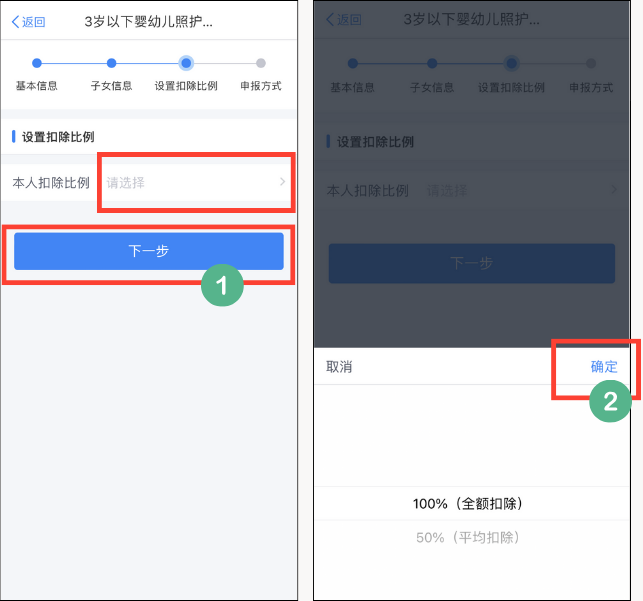Select 申报方式 step dot on left screen
Screen dimensions: 643x601
[261, 63]
